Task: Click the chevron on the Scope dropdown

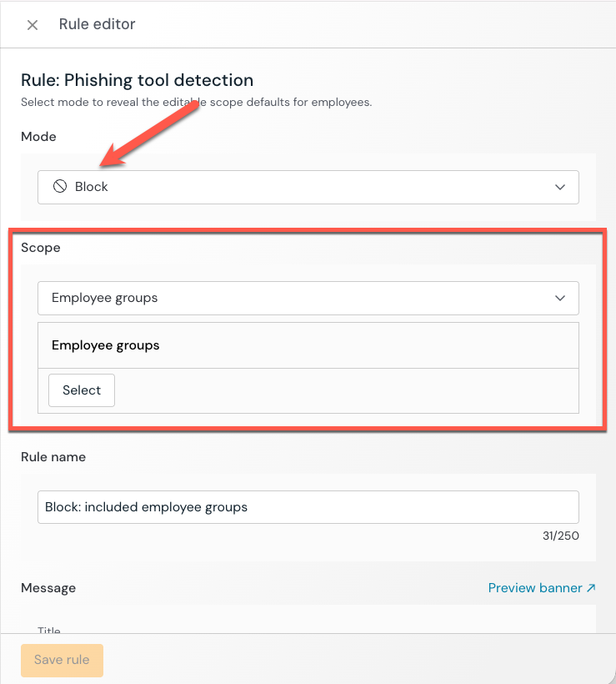Action: (x=560, y=298)
